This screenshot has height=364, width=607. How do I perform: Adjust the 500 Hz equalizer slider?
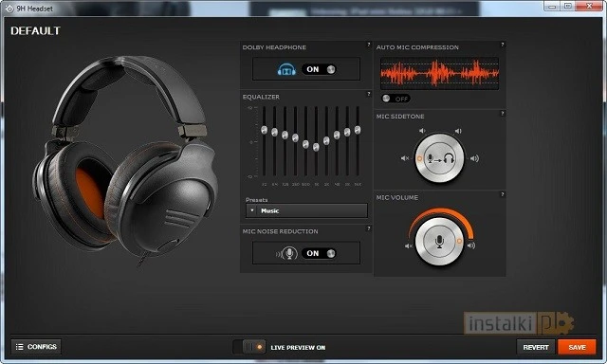305,145
